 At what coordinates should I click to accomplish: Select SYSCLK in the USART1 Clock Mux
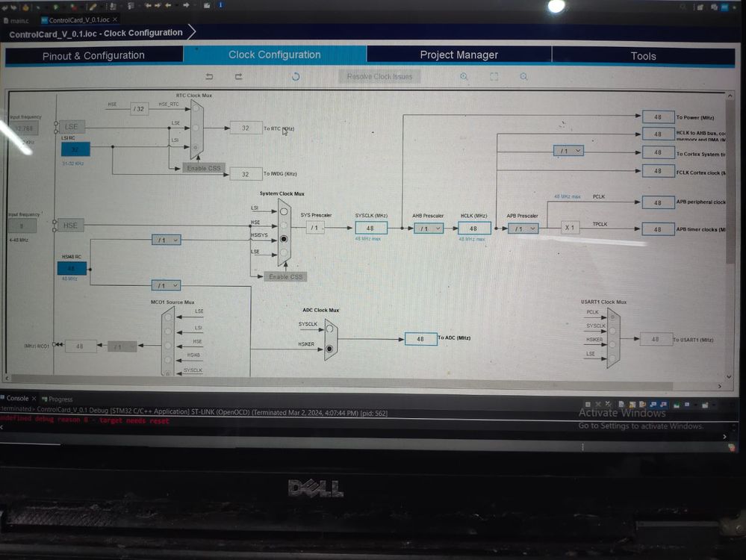pyautogui.click(x=613, y=331)
